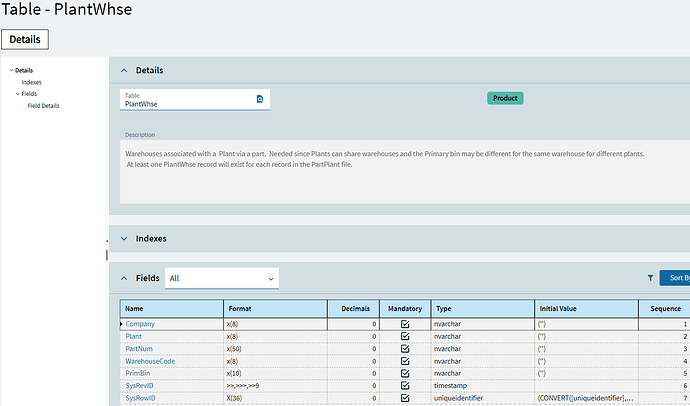Open the SysRowID field link

tap(140, 398)
